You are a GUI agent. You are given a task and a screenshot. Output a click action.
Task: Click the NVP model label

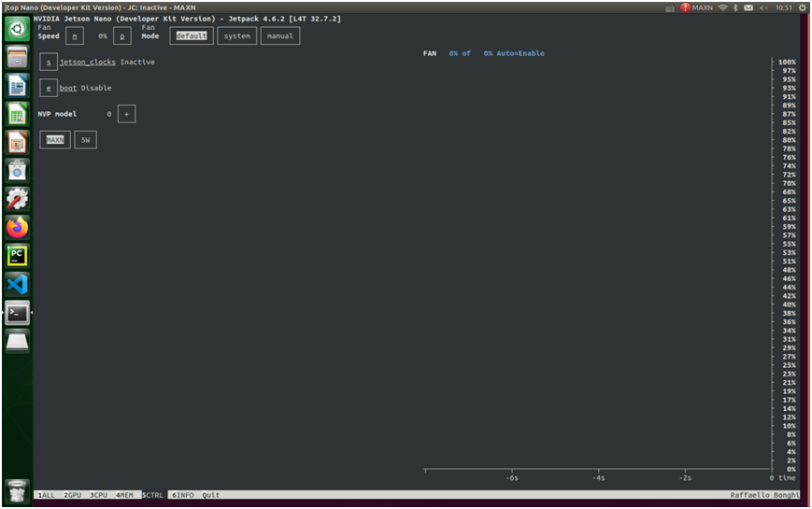(x=57, y=114)
